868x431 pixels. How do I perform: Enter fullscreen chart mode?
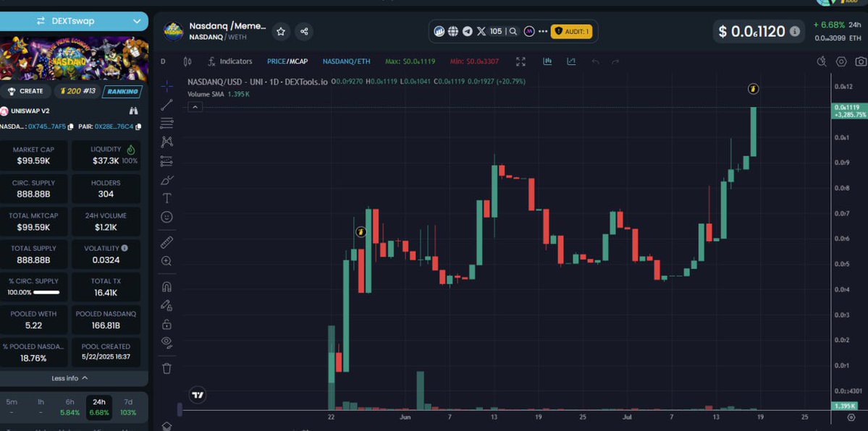[x=521, y=61]
